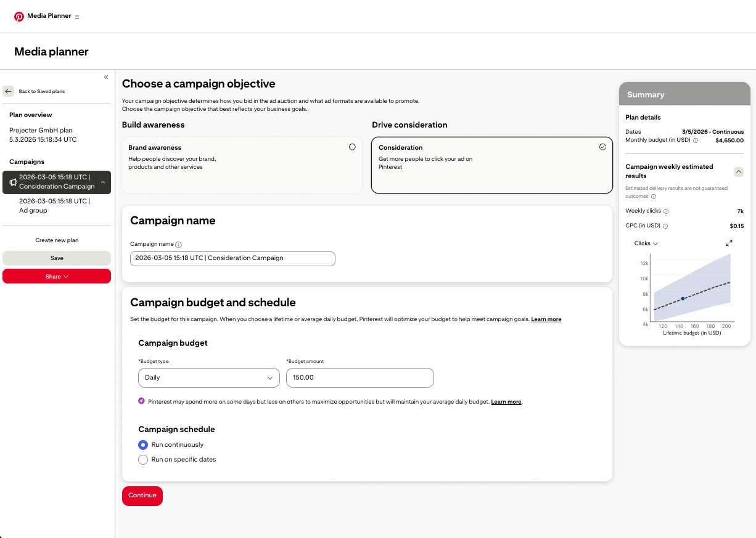Select the Ad group item in sidebar
This screenshot has width=756, height=538.
(54, 206)
